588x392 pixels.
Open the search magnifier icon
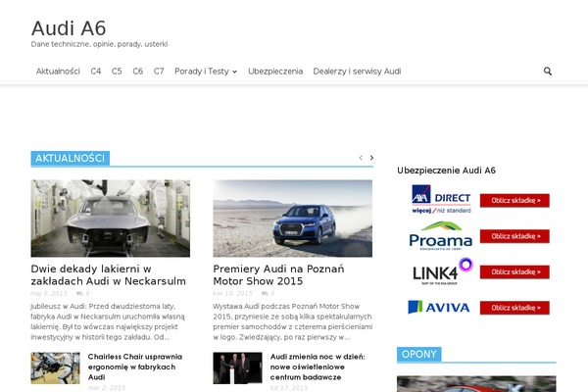[547, 72]
